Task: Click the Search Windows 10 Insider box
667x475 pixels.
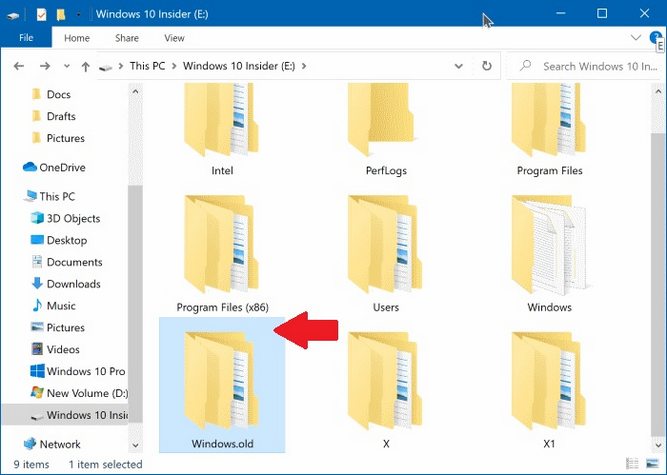Action: point(584,66)
